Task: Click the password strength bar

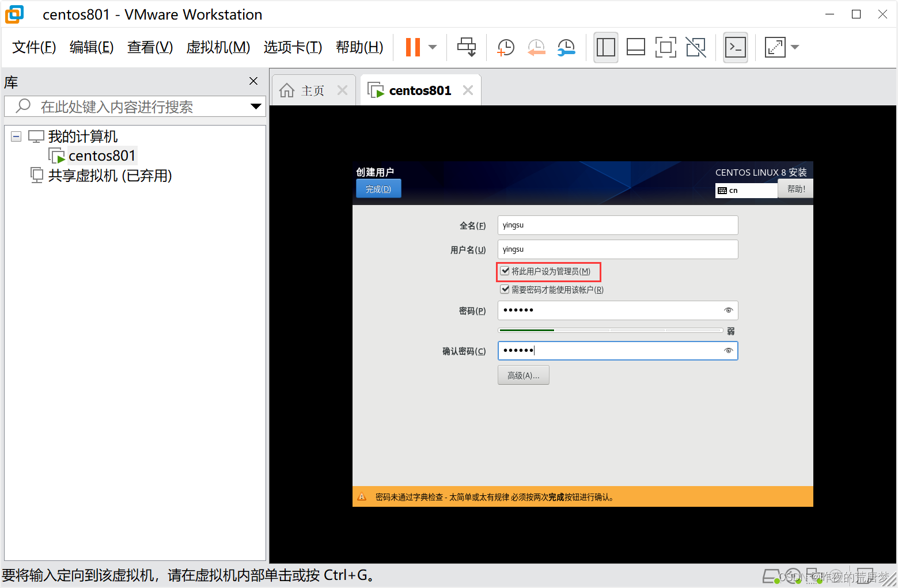Action: tap(611, 330)
